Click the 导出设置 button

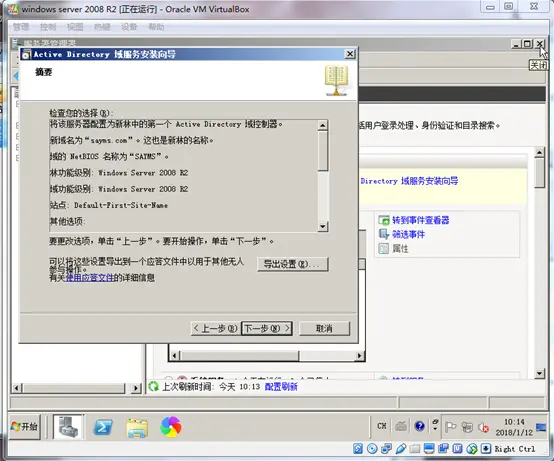click(293, 264)
